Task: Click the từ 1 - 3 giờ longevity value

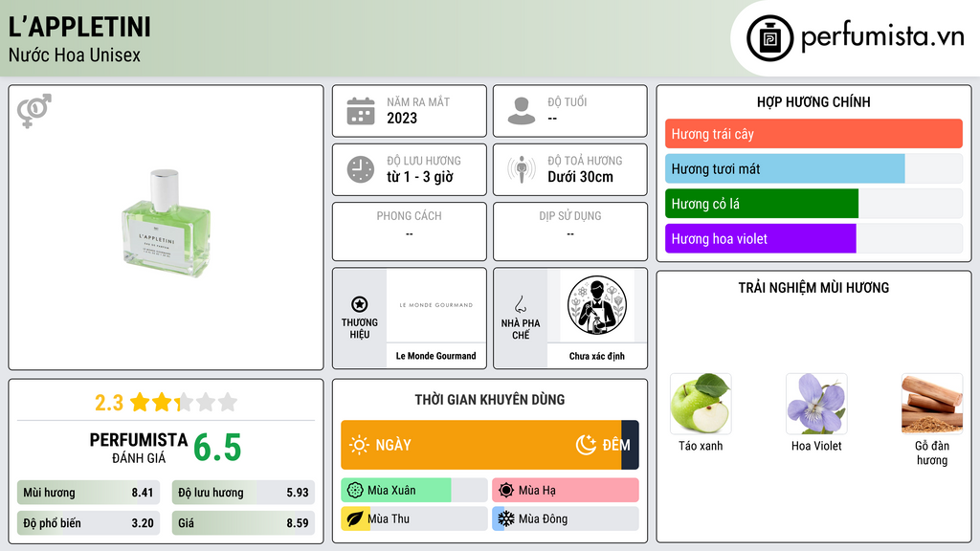Action: pyautogui.click(x=420, y=177)
